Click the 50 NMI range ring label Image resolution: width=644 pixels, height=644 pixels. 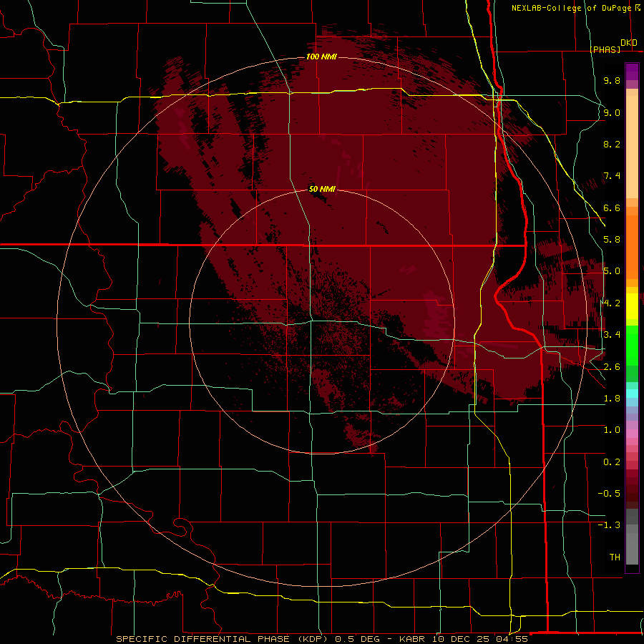click(322, 189)
